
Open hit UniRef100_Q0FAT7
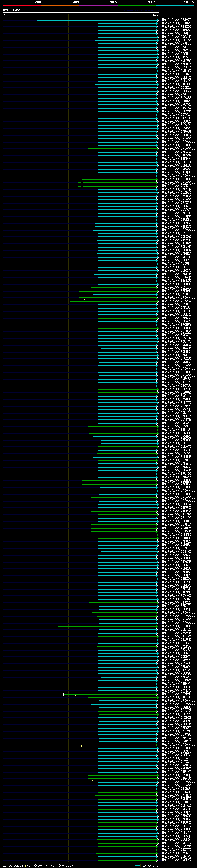click(x=177, y=464)
